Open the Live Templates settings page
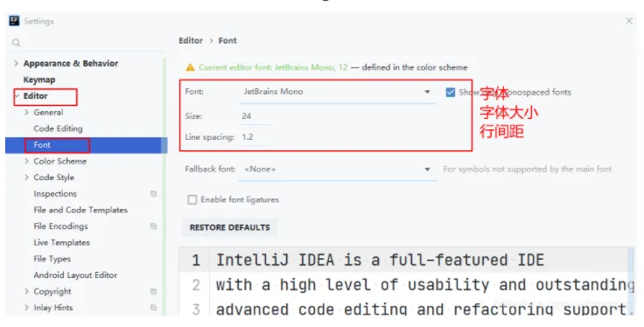The height and width of the screenshot is (327, 644). click(x=61, y=242)
